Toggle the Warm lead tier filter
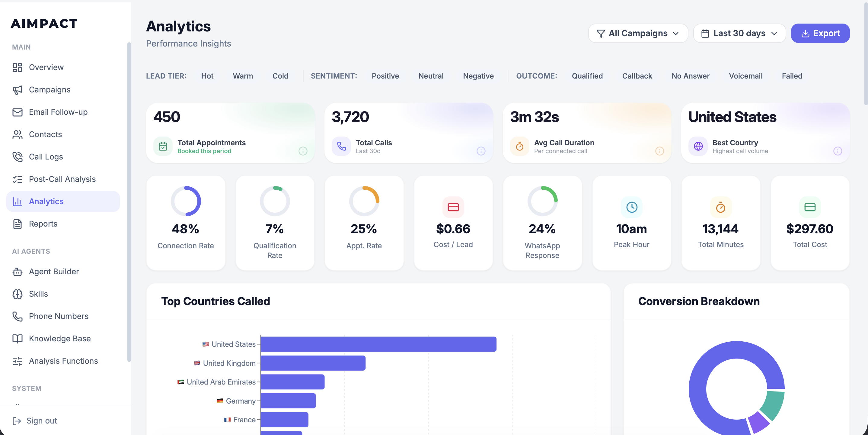This screenshot has height=435, width=868. (243, 76)
